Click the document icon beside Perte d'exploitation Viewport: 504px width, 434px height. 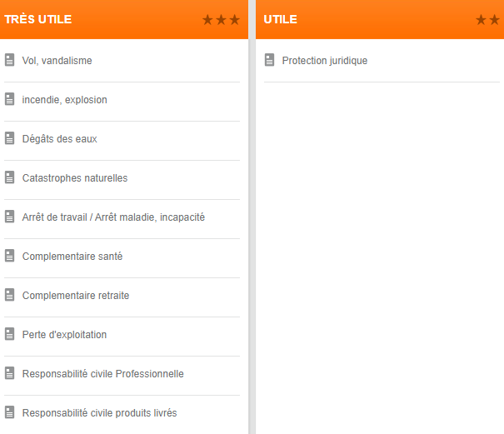[x=10, y=334]
